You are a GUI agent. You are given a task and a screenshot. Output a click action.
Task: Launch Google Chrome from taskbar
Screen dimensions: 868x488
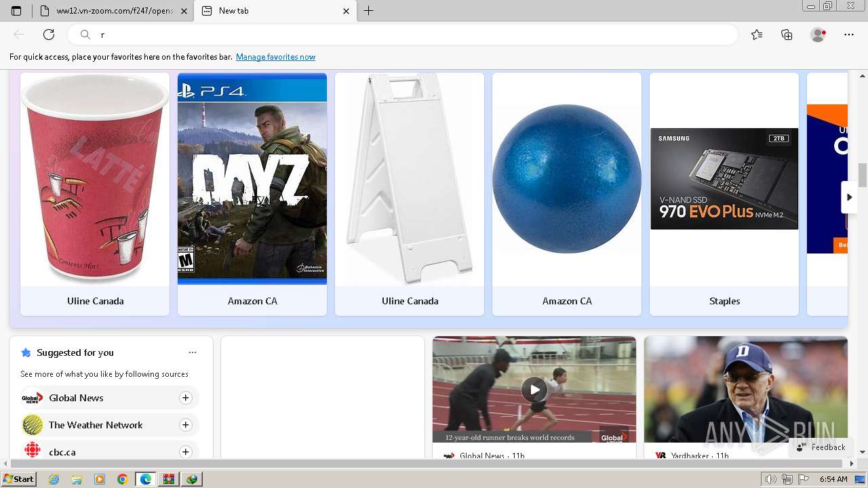123,479
